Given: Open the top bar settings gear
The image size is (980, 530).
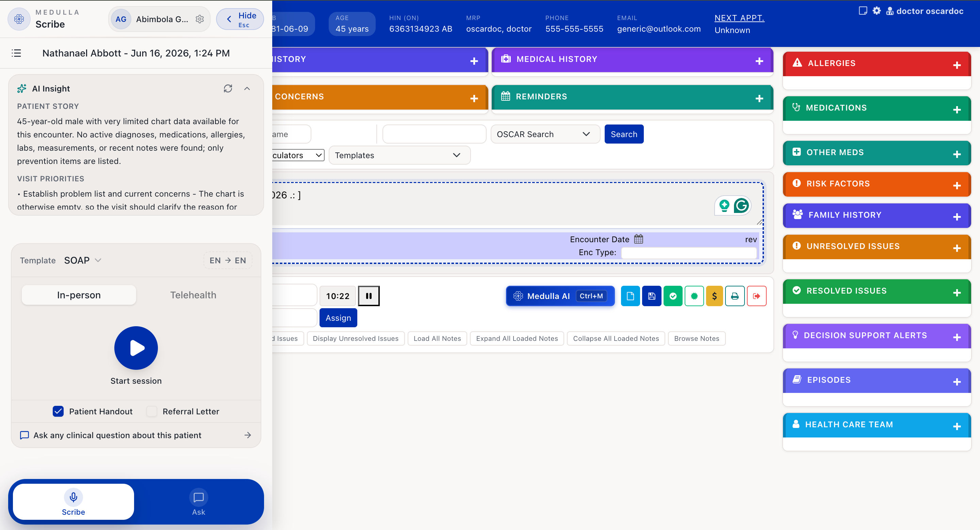Looking at the screenshot, I should [x=877, y=11].
